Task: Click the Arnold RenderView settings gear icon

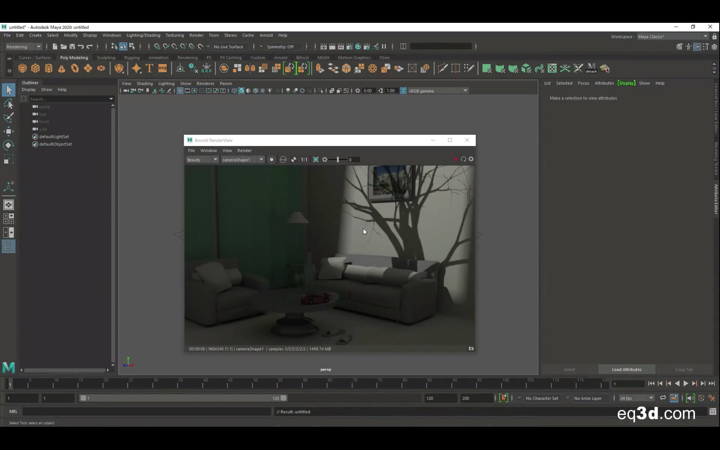Action: click(471, 159)
